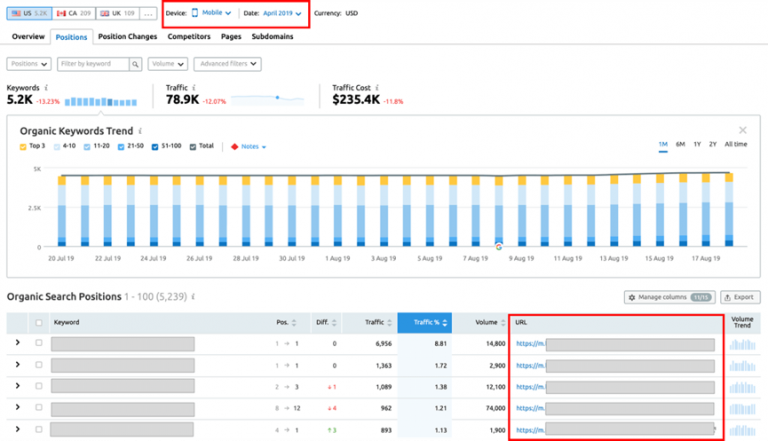Click the Export button
The image size is (768, 441).
(x=738, y=297)
